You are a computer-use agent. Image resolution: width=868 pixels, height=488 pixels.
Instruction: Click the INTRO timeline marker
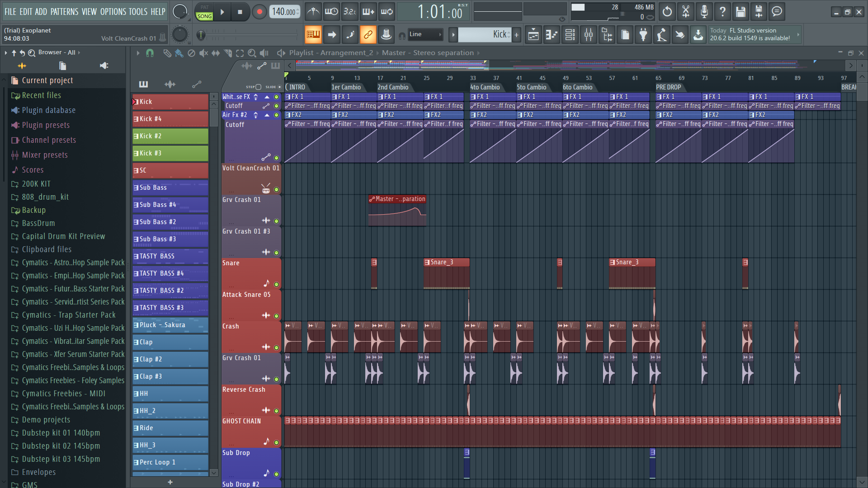point(297,87)
